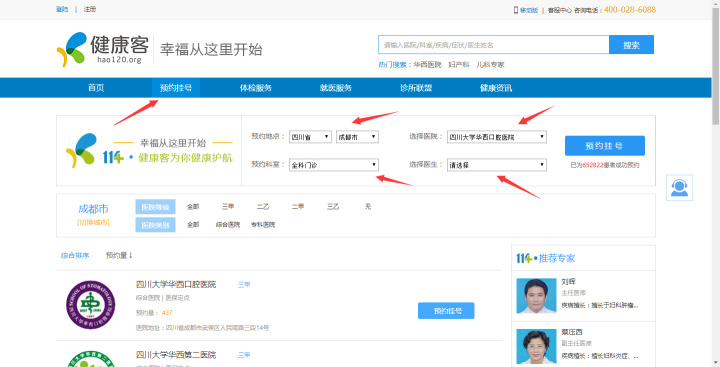Filter hospital grade by 三乙
720x367 pixels.
[333, 207]
